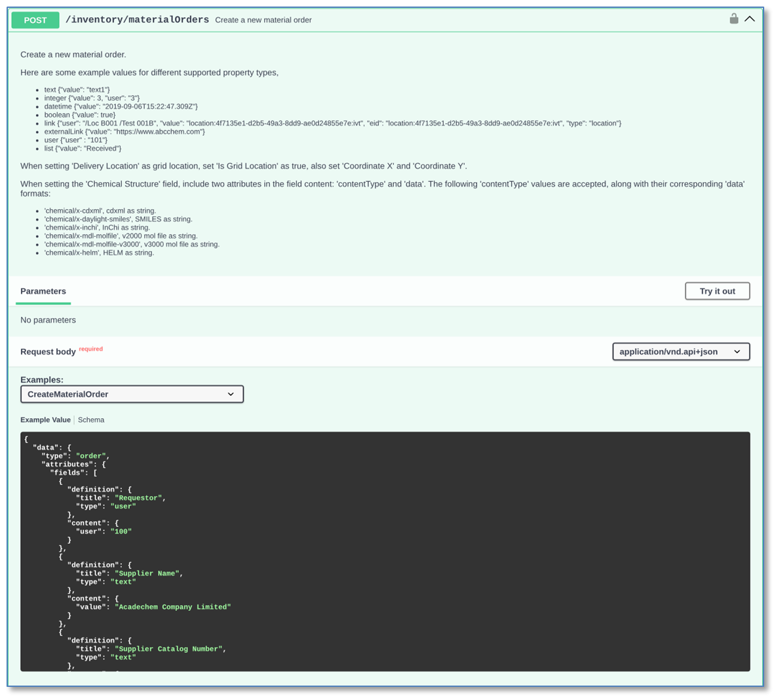
Task: Click the red 'required' label
Action: pos(91,349)
